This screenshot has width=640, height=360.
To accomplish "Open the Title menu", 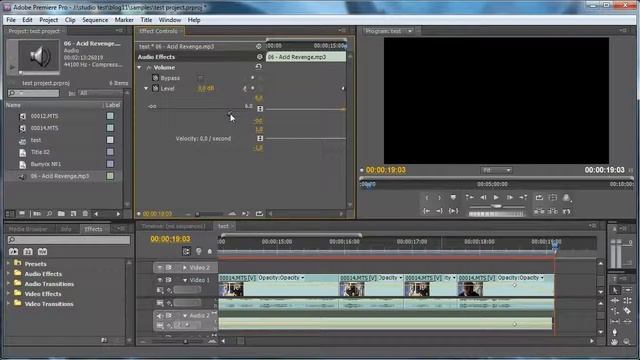I will click(146, 20).
